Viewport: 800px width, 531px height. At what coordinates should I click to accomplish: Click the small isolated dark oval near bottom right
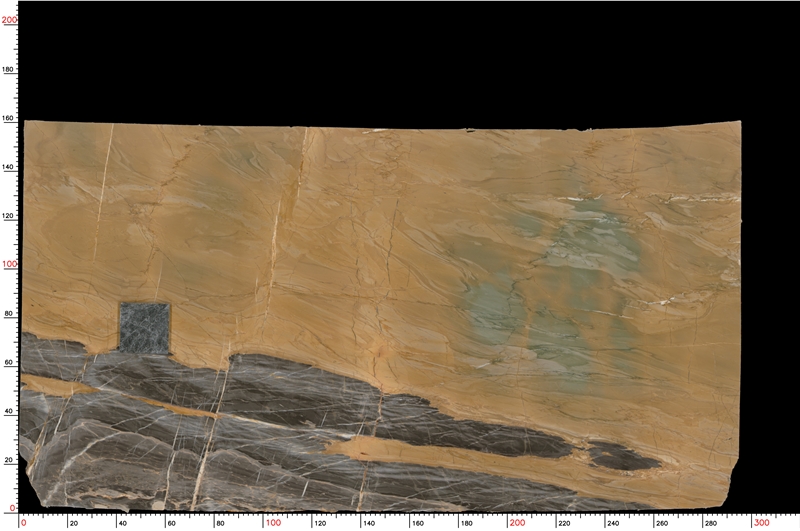coord(622,457)
